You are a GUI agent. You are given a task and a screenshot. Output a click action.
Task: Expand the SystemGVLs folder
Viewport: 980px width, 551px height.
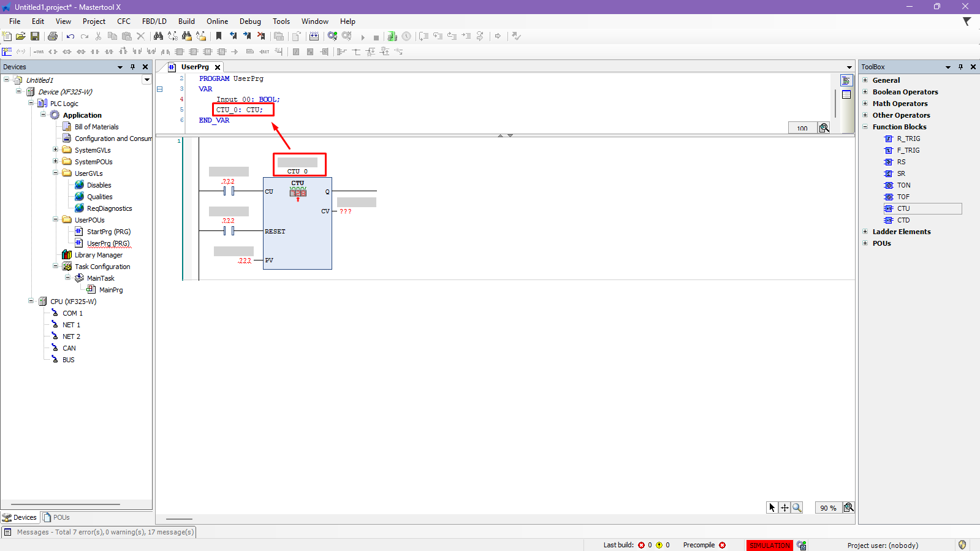pos(55,150)
